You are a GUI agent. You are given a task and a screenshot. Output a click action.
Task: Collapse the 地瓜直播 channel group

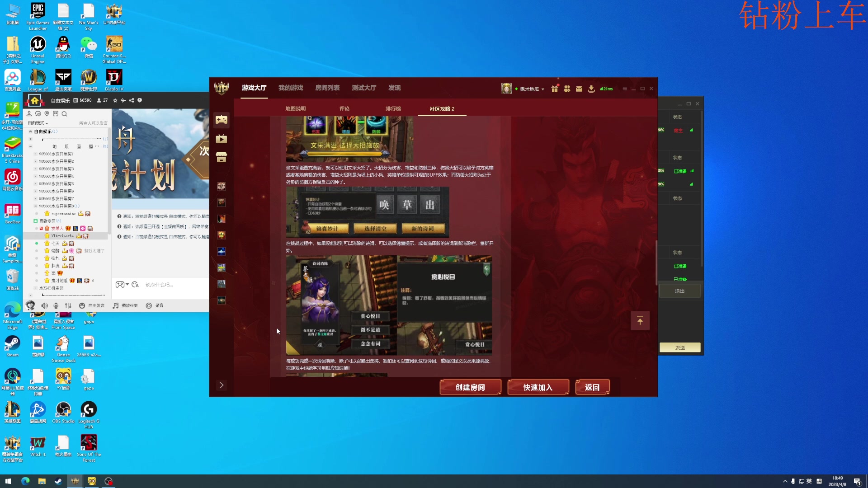pyautogui.click(x=31, y=146)
